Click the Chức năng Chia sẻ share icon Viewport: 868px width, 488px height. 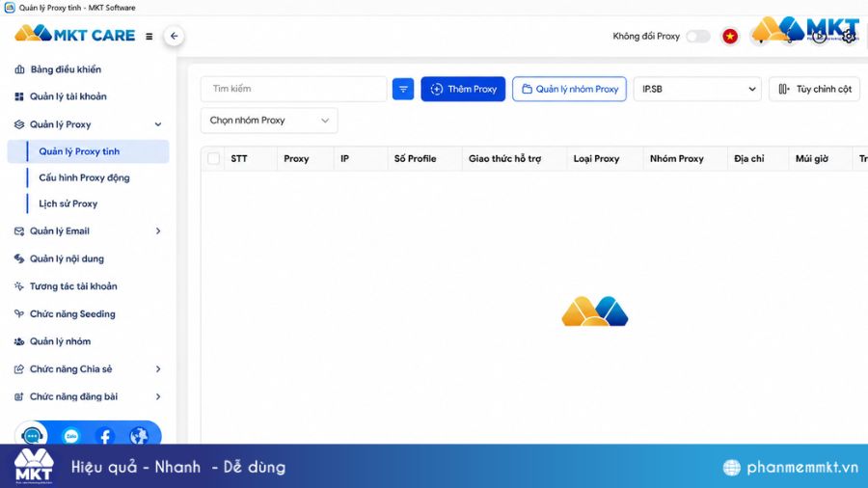[x=19, y=369]
